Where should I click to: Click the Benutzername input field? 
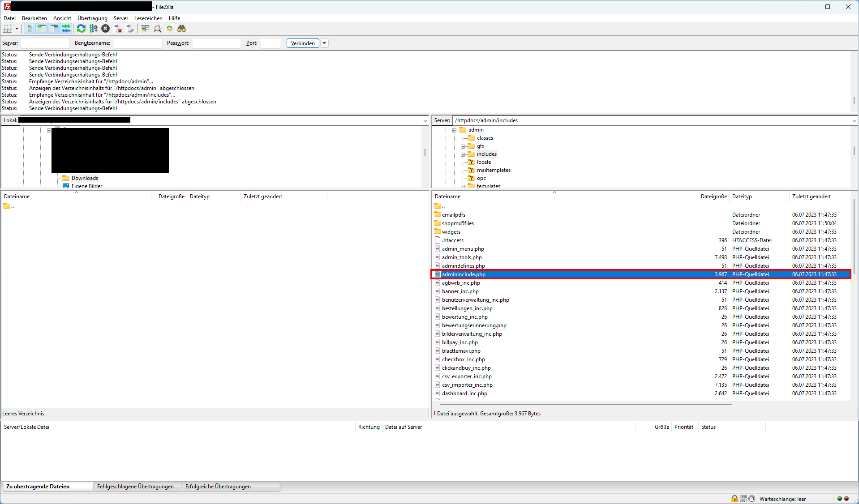pyautogui.click(x=137, y=43)
